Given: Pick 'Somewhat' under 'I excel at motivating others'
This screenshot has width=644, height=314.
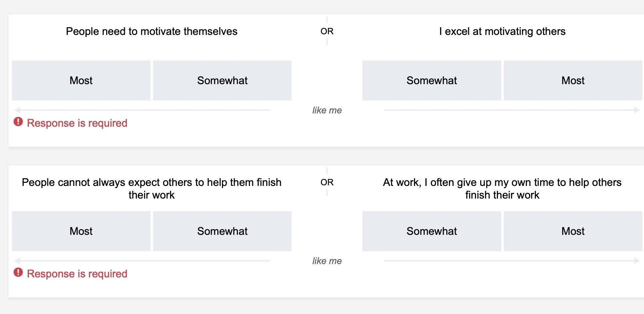Looking at the screenshot, I should [432, 80].
